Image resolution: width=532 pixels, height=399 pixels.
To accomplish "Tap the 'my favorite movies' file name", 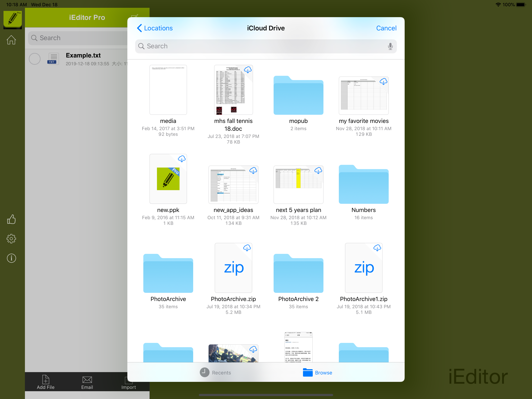I will pos(363,121).
